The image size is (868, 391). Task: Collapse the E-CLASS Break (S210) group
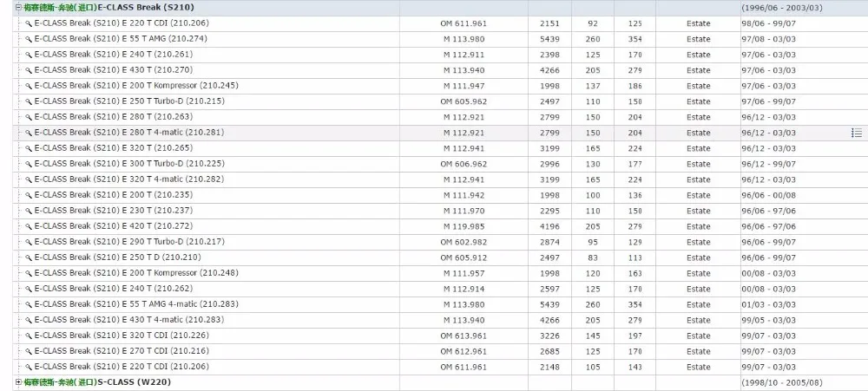pyautogui.click(x=19, y=8)
